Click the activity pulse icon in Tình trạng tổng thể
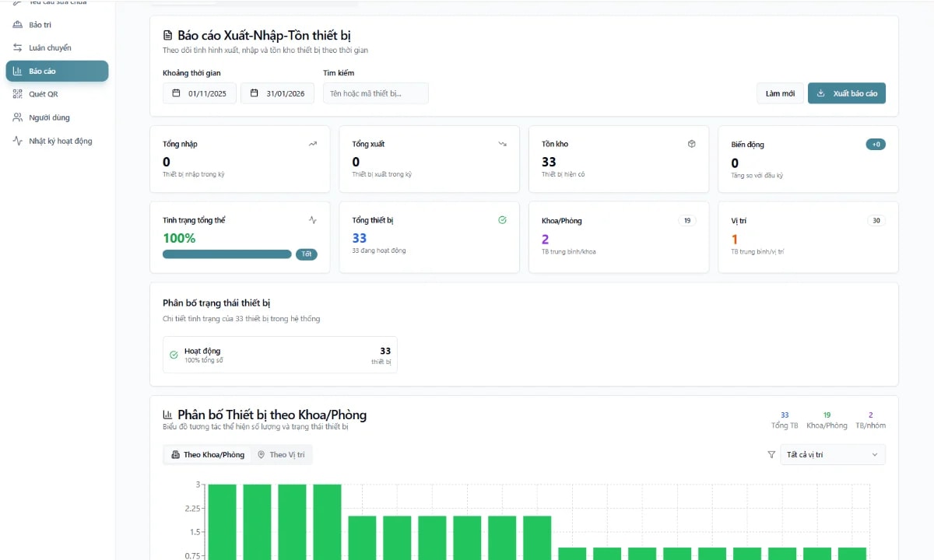934x560 pixels. (x=313, y=220)
